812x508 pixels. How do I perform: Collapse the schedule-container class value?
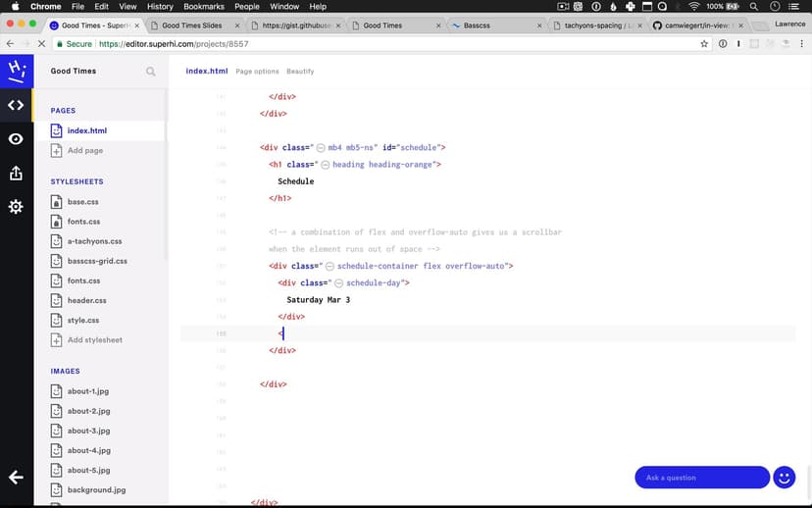click(x=330, y=266)
